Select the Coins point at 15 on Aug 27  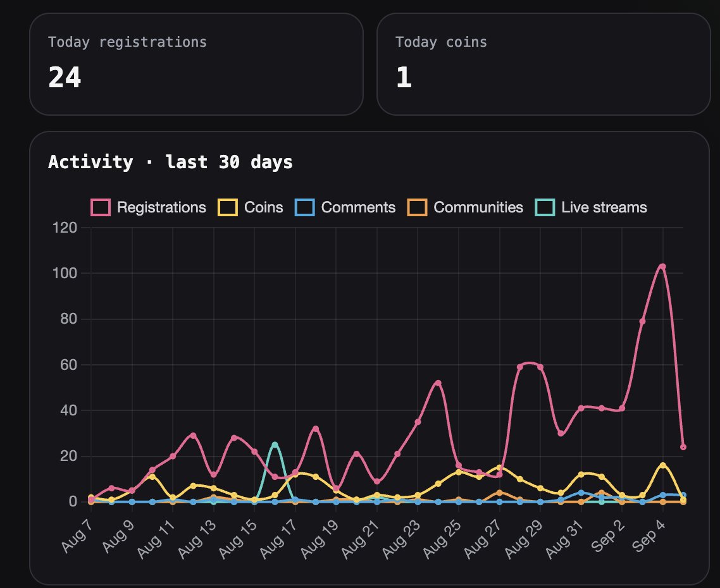point(500,468)
